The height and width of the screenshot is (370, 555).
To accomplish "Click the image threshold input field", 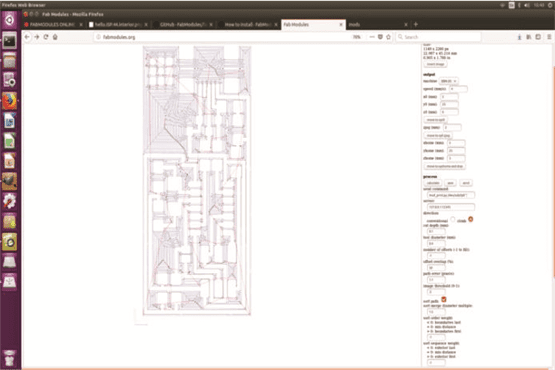I will (x=436, y=292).
